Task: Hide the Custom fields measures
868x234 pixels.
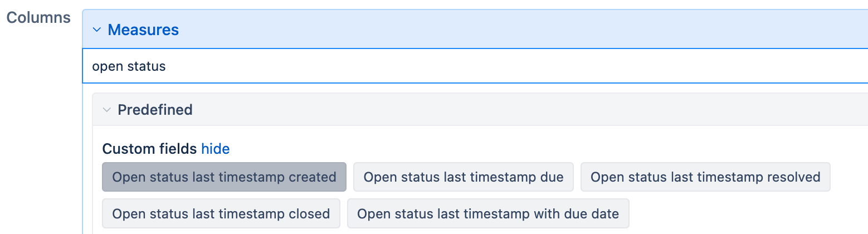Action: (x=216, y=149)
